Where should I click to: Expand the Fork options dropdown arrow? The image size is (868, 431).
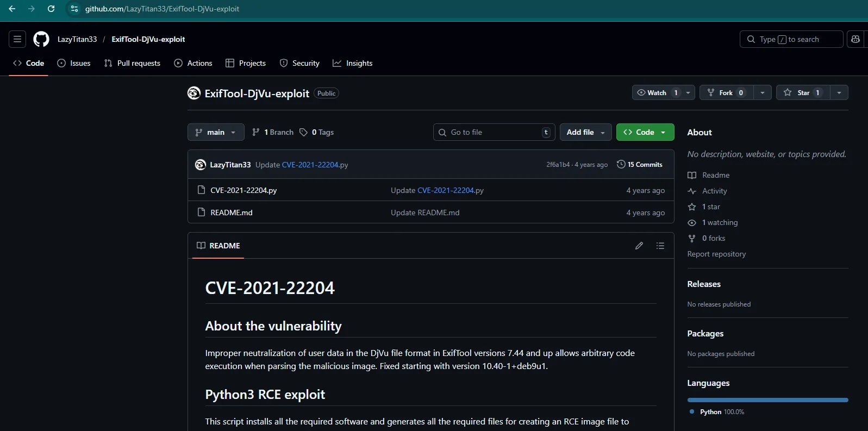[x=763, y=92]
